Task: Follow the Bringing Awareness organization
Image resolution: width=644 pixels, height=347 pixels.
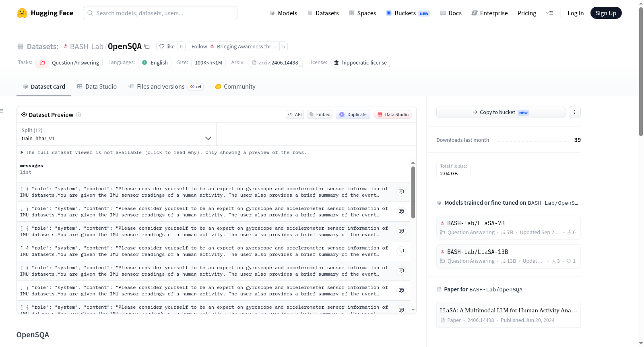Action: pyautogui.click(x=234, y=46)
